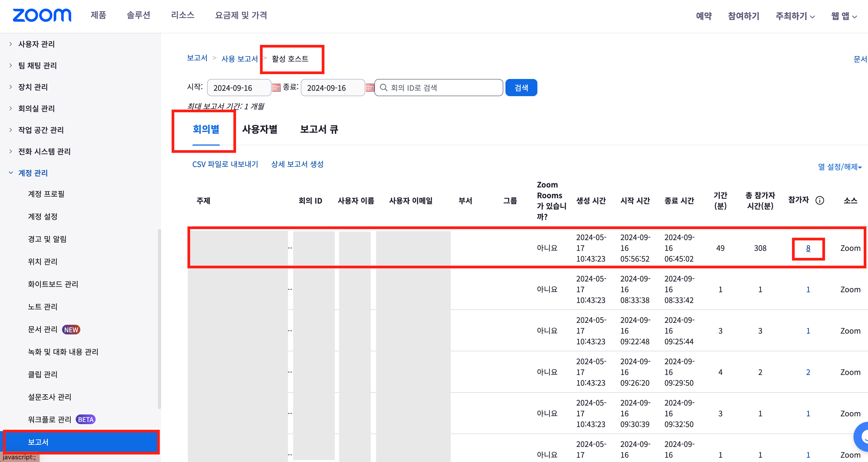Switch to the 사용자별 tab
This screenshot has height=462, width=868.
tap(259, 129)
